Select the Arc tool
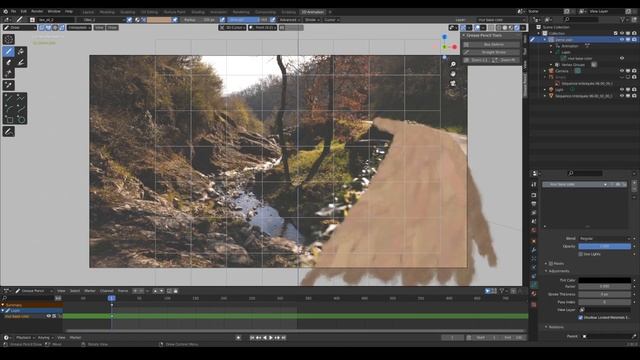Screen dimensions: 640x360 (x=9, y=109)
